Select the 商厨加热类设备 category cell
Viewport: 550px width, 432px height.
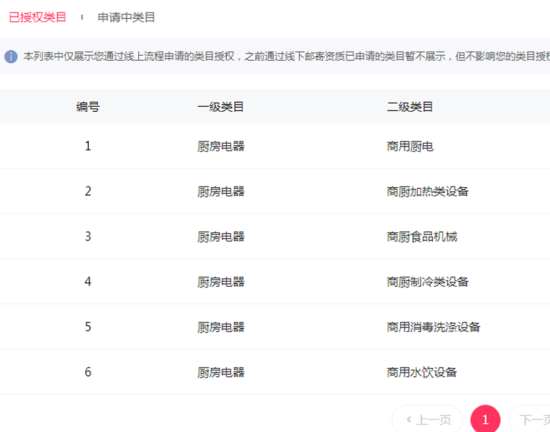tap(428, 191)
